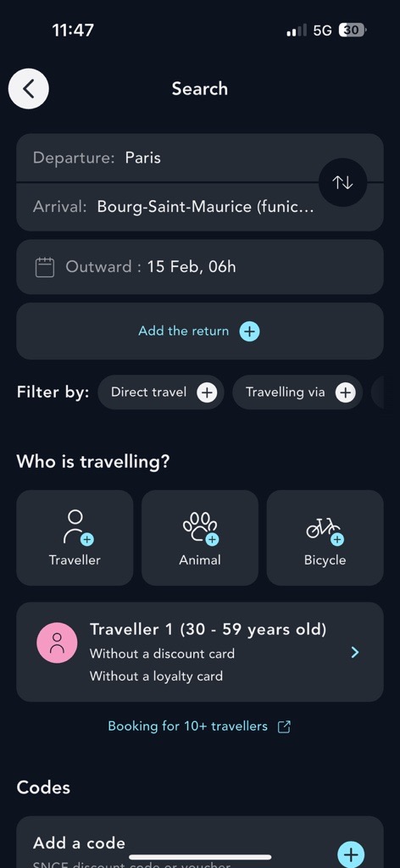Tap the back arrow button

click(29, 88)
